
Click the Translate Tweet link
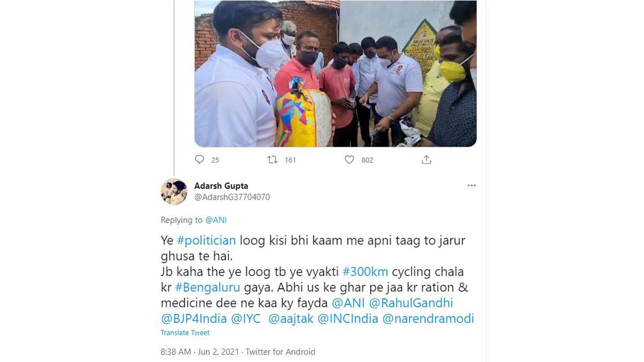[x=185, y=333]
